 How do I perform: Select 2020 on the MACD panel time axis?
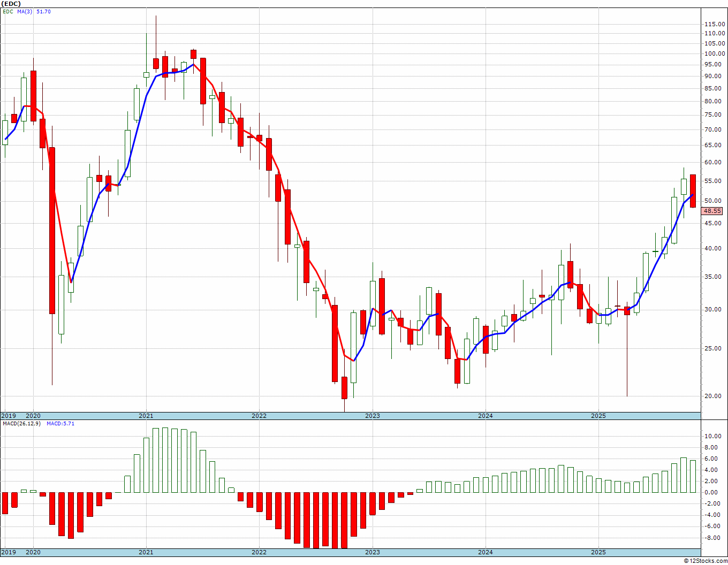(33, 552)
